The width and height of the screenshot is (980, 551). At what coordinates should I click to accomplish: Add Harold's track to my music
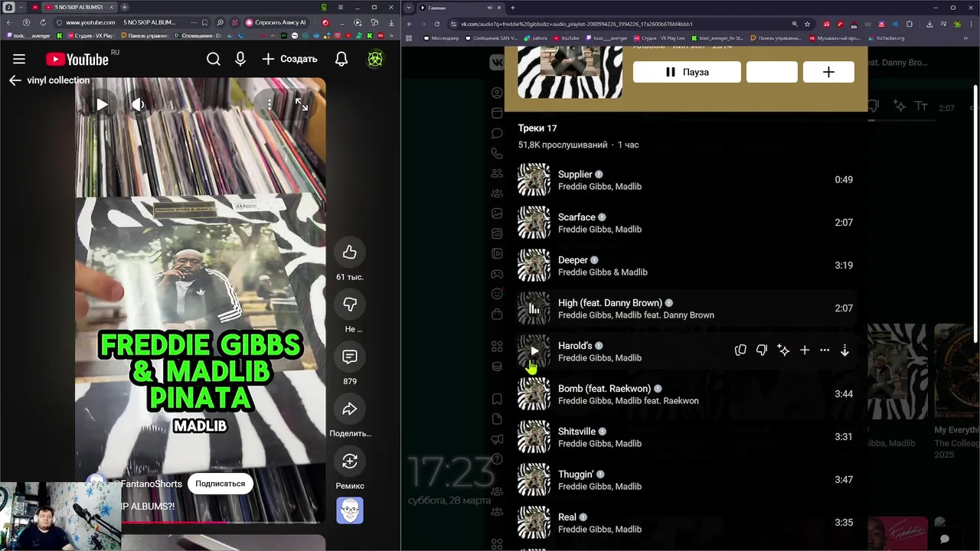tap(805, 350)
